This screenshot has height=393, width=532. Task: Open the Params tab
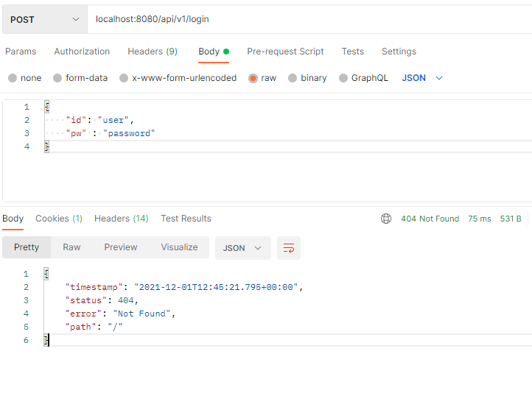click(21, 52)
